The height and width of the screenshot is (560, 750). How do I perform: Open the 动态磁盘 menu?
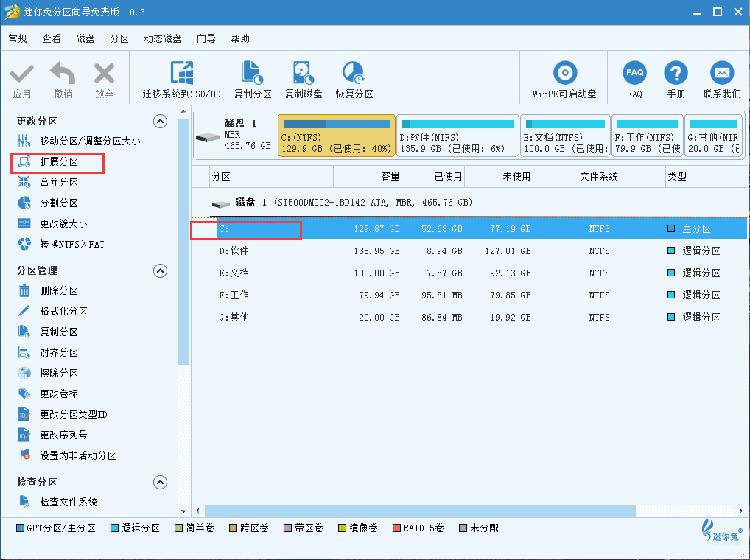[163, 38]
